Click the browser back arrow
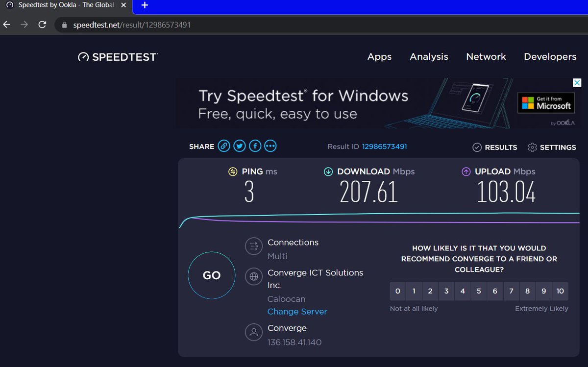588x367 pixels. tap(6, 24)
